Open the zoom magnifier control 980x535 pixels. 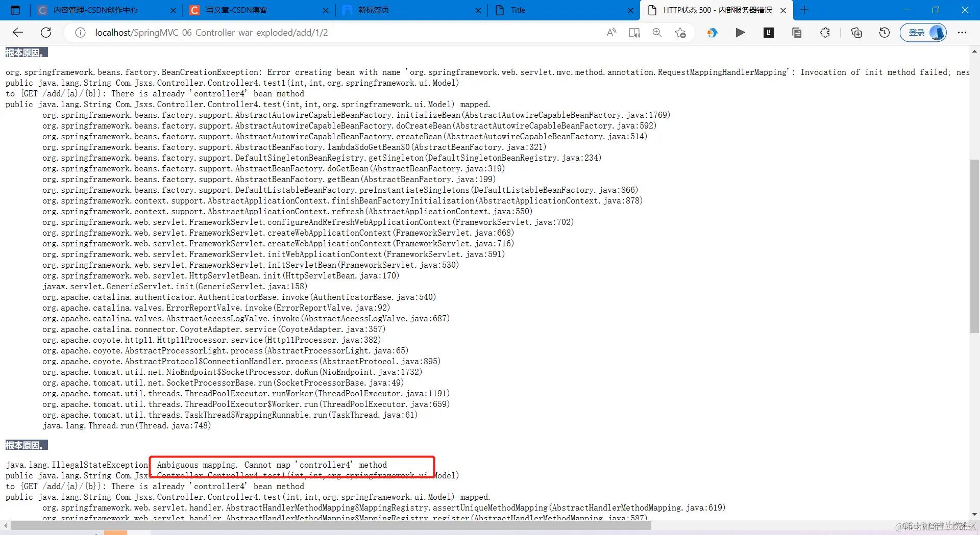click(x=657, y=33)
